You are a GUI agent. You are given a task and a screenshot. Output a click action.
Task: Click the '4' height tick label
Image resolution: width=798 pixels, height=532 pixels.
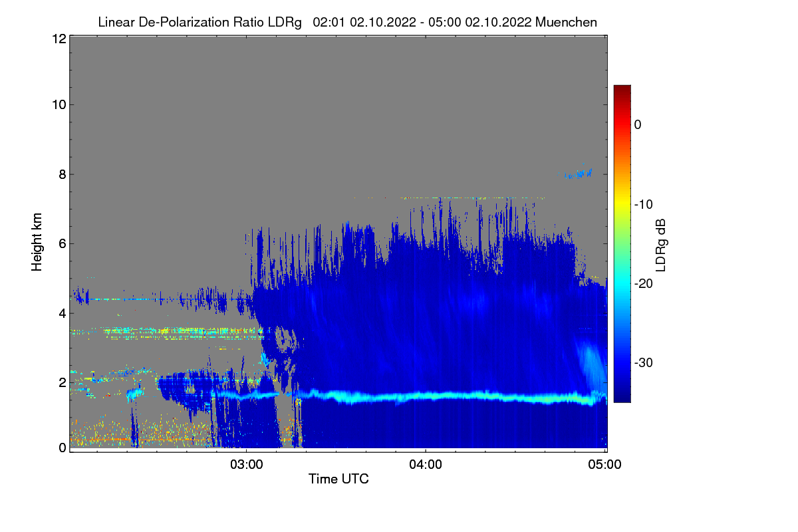62,313
